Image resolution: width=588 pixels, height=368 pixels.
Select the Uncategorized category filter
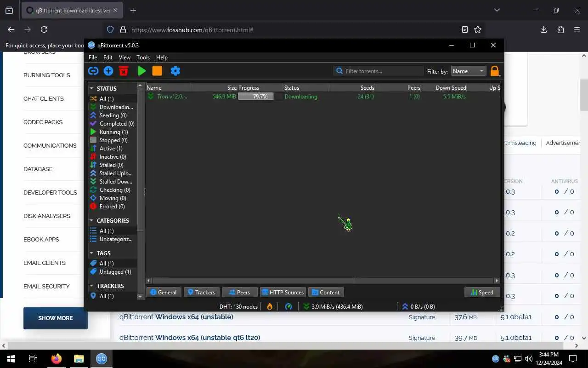pyautogui.click(x=113, y=239)
